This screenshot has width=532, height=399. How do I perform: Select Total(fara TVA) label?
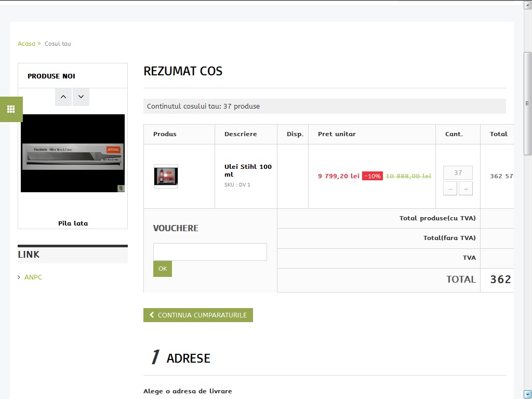(449, 238)
